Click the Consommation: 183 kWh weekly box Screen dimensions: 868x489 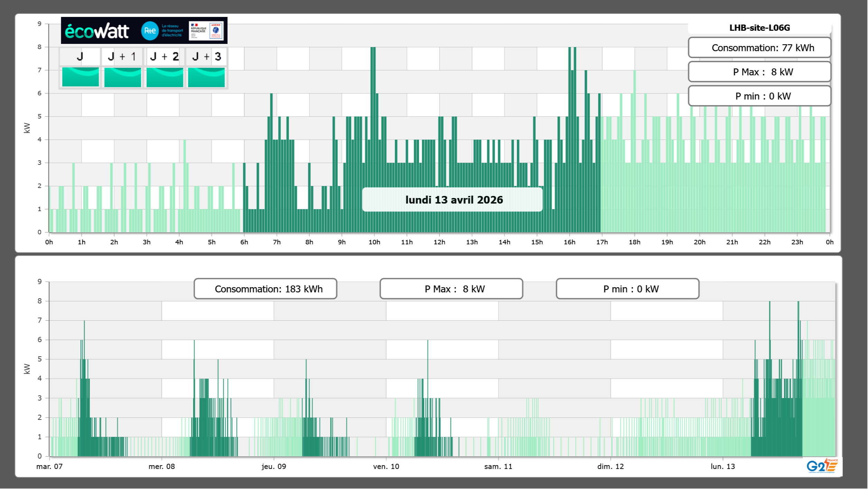coord(265,289)
